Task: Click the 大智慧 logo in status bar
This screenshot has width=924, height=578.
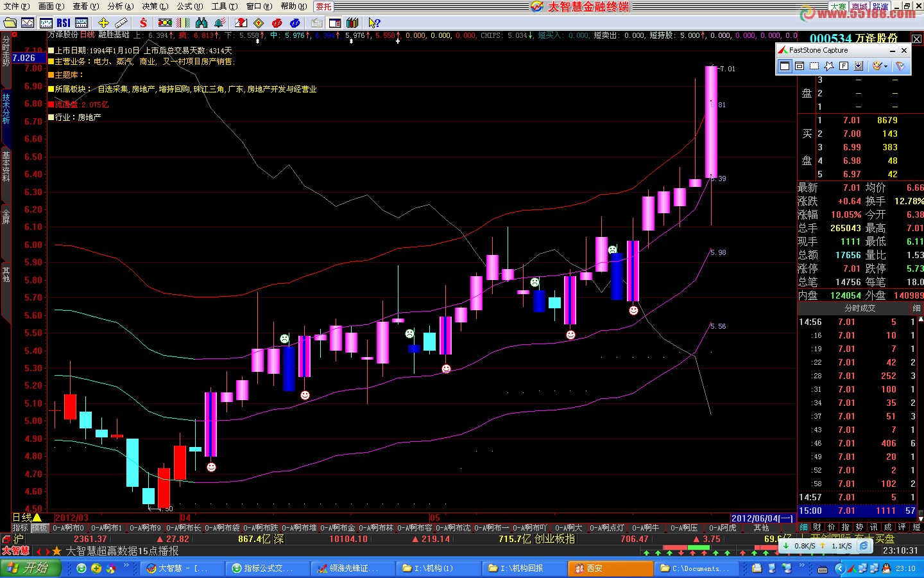Action: coord(15,551)
